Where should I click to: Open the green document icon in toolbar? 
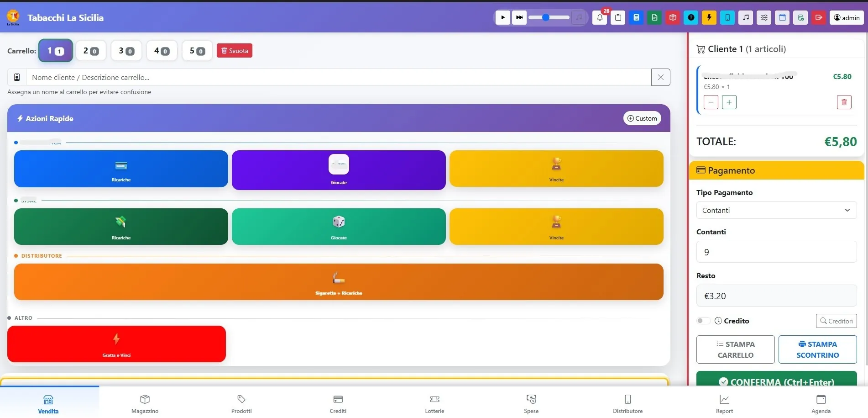(654, 18)
